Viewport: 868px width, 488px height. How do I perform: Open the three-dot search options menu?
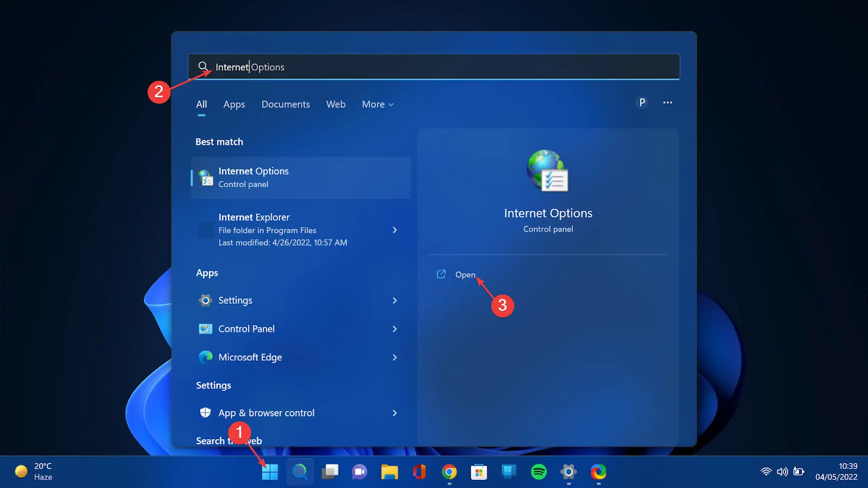coord(667,102)
